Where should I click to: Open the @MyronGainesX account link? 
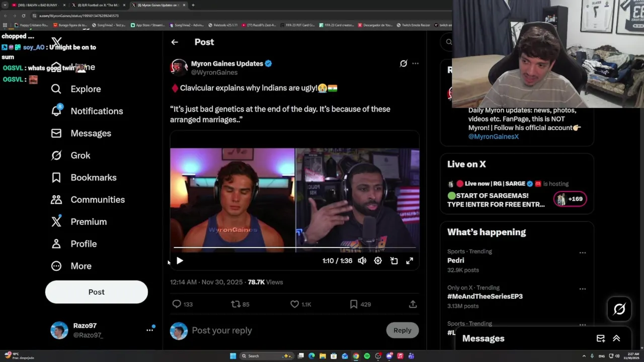(x=494, y=137)
